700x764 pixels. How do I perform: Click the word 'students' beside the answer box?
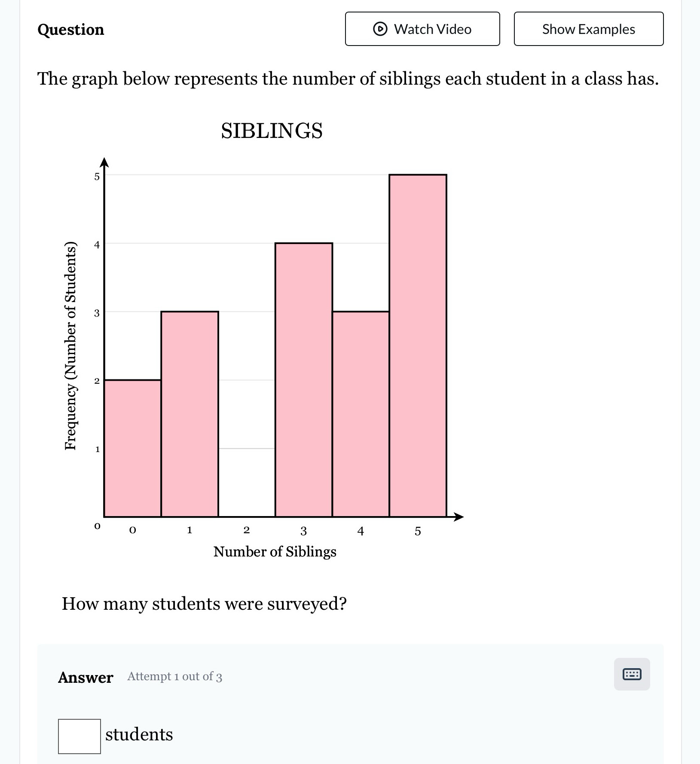138,735
